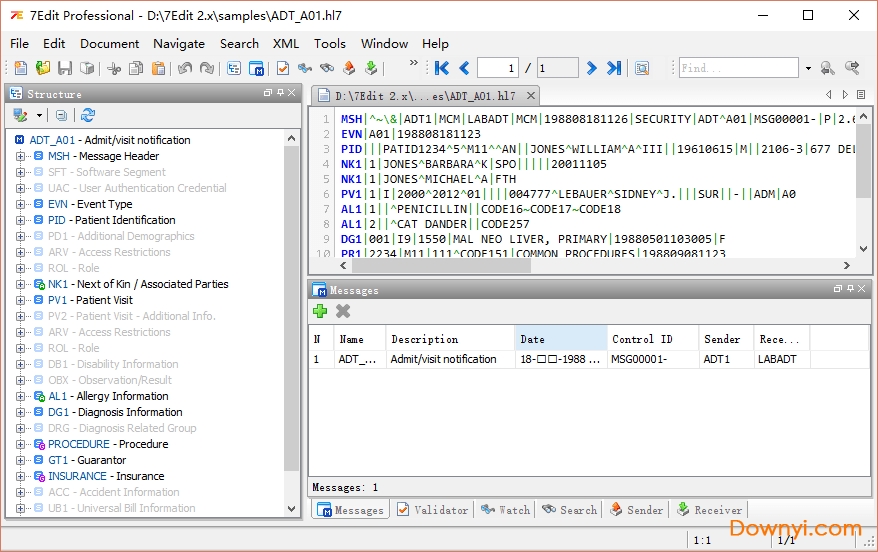Click the New document toolbar icon
This screenshot has width=878, height=552.
[x=21, y=68]
